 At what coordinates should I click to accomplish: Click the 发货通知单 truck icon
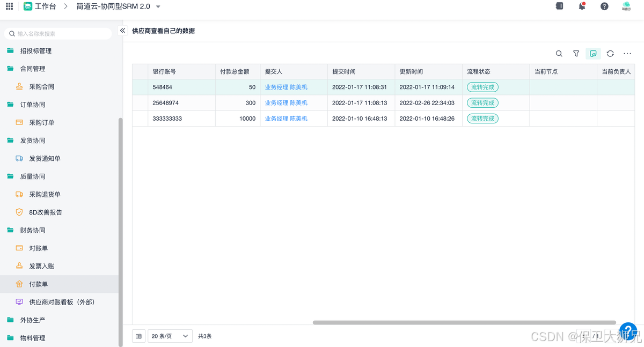click(19, 158)
